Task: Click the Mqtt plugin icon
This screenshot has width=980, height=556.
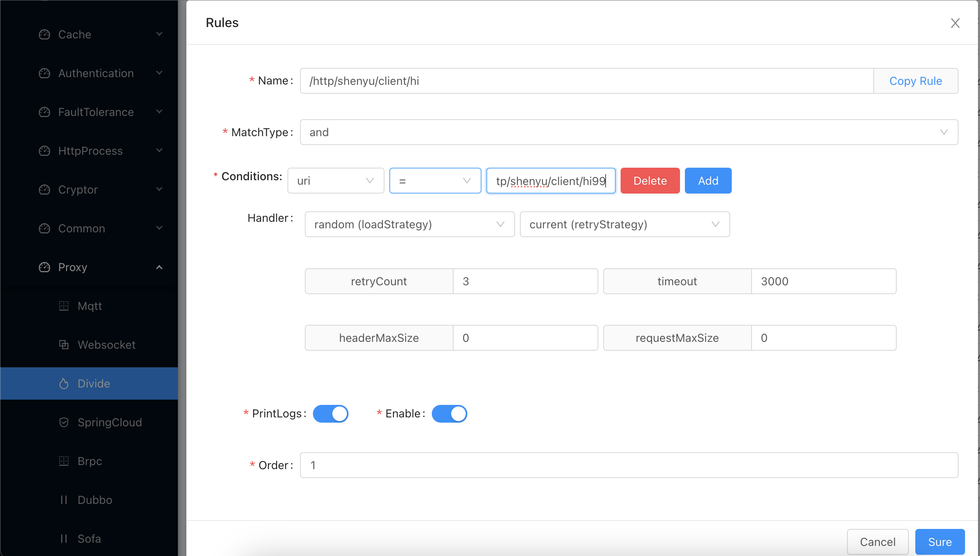Action: pyautogui.click(x=64, y=306)
